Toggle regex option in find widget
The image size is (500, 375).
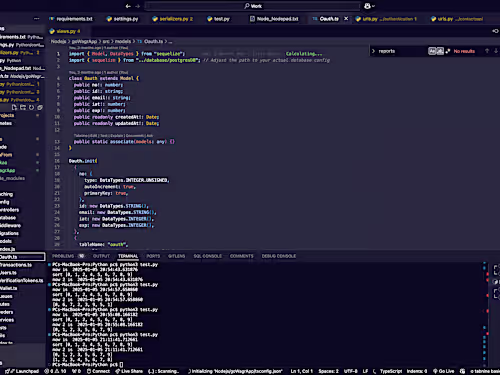(x=448, y=51)
